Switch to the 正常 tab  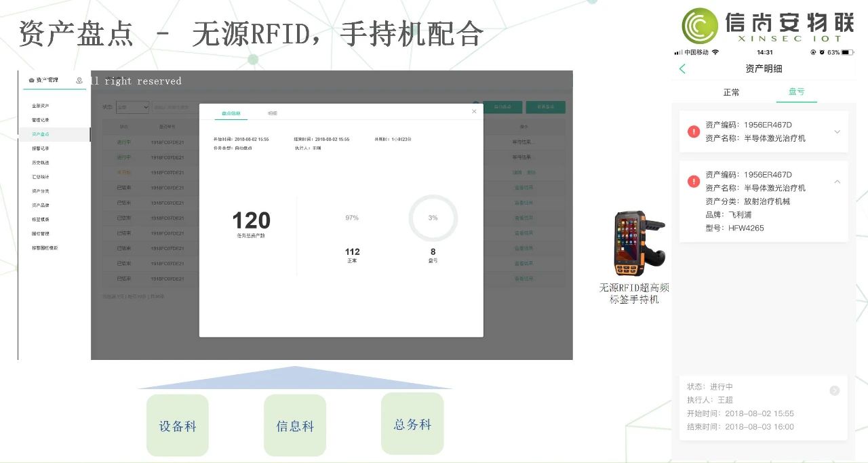click(x=731, y=92)
